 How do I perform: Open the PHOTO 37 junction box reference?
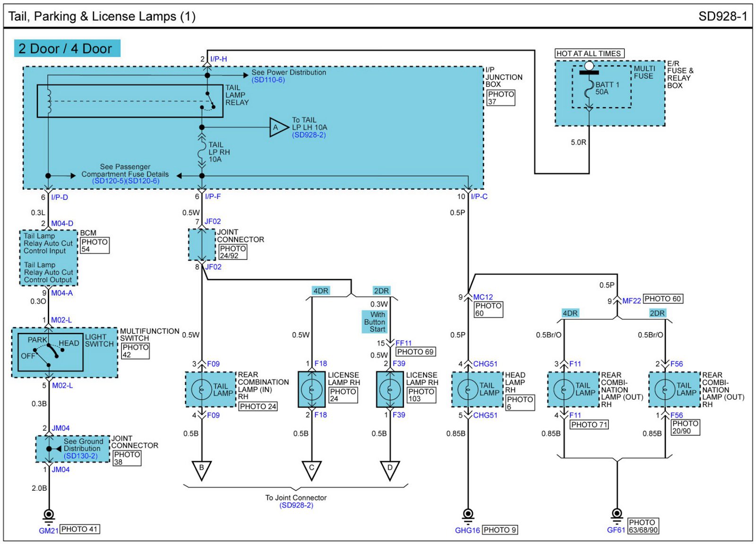pos(500,98)
